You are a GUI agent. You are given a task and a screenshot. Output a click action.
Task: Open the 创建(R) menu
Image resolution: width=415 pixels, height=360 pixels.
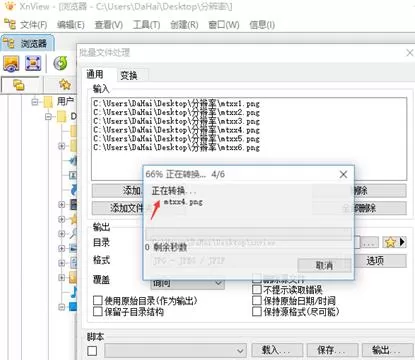pyautogui.click(x=184, y=25)
